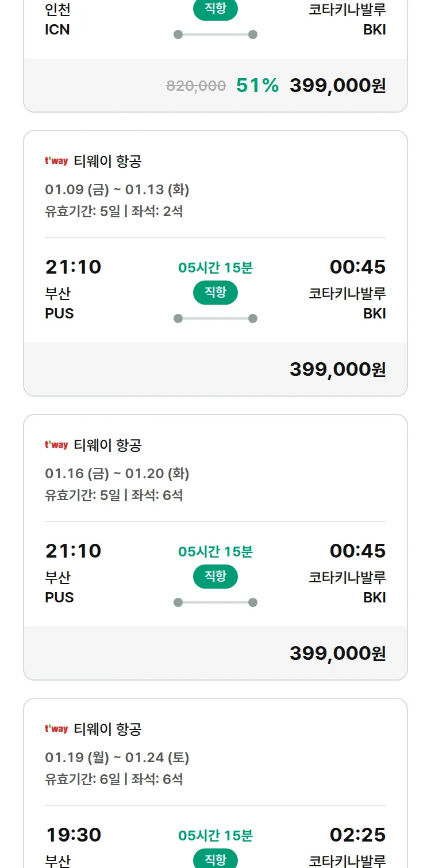Click the route line on the ICN flight card
The height and width of the screenshot is (868, 431).
point(215,34)
